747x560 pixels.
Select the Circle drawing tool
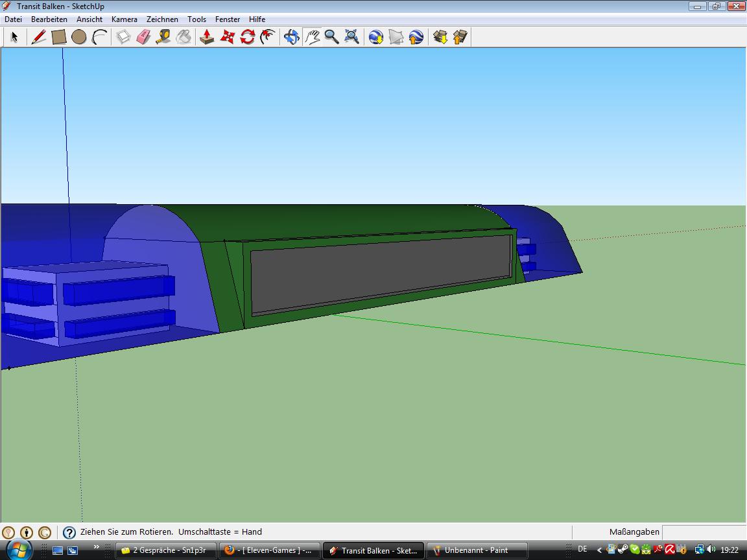[79, 37]
